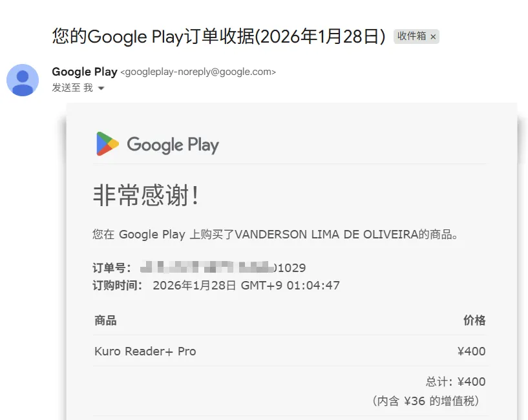Click the blurred order number after 订单号
528x420 pixels.
223,268
